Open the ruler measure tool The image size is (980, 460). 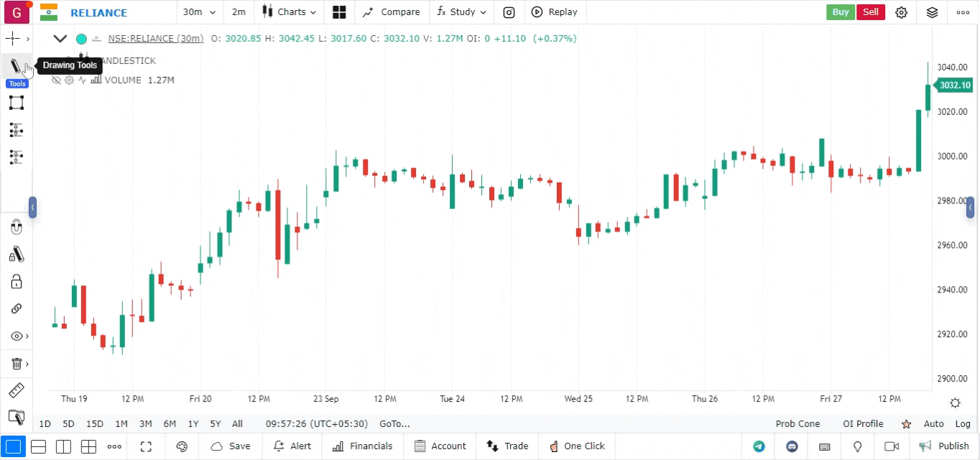(17, 391)
